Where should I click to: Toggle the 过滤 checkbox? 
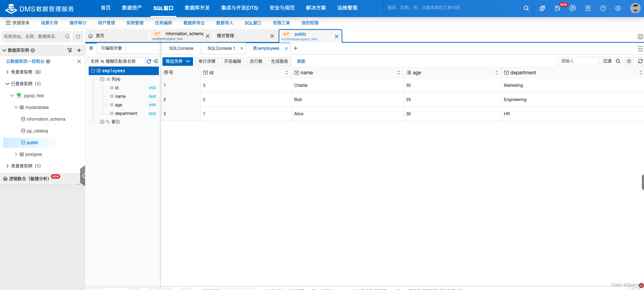[x=600, y=61]
